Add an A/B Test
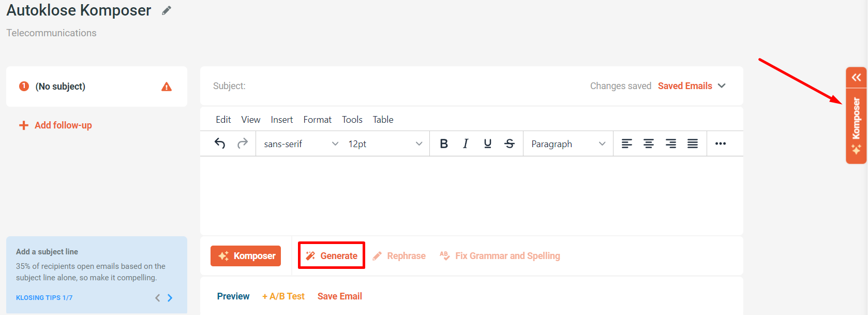This screenshot has height=315, width=868. click(283, 296)
